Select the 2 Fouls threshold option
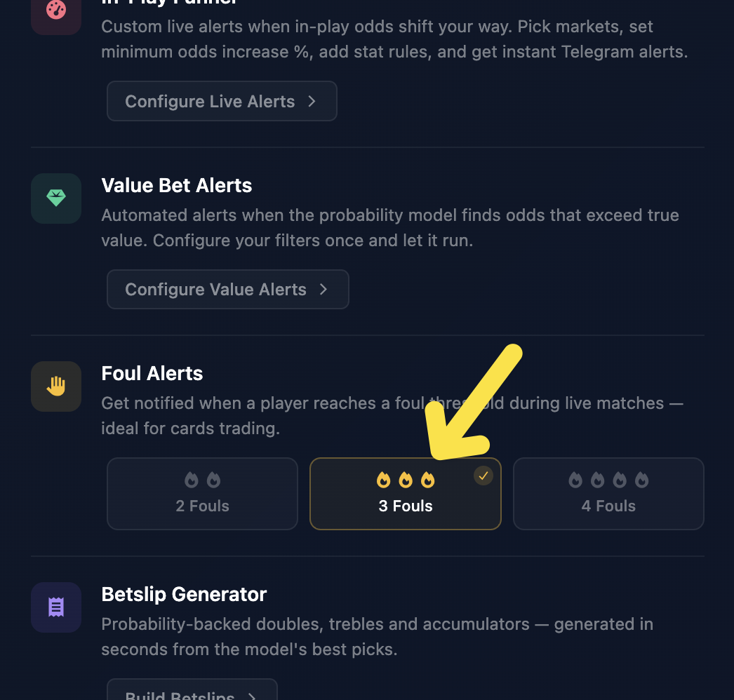Viewport: 734px width, 700px height. [x=202, y=494]
